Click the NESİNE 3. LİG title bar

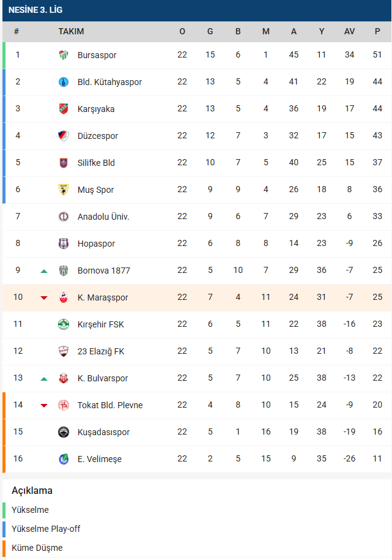pyautogui.click(x=197, y=10)
